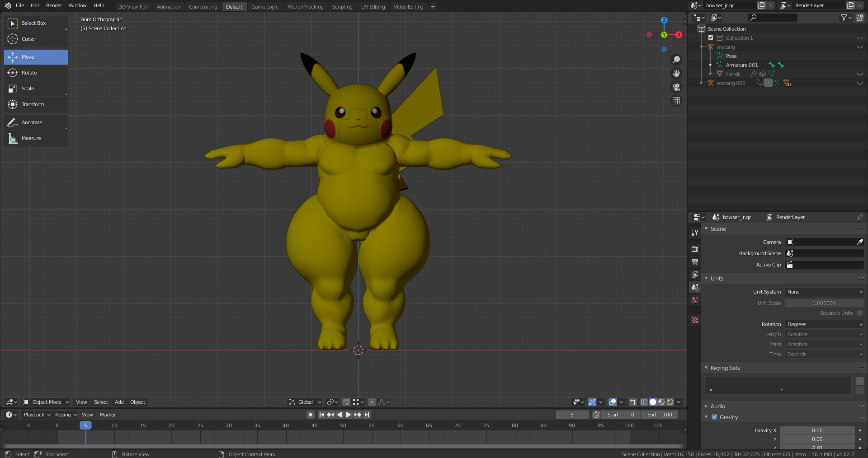Image resolution: width=868 pixels, height=458 pixels.
Task: Click the pan view hand icon
Action: click(x=676, y=73)
